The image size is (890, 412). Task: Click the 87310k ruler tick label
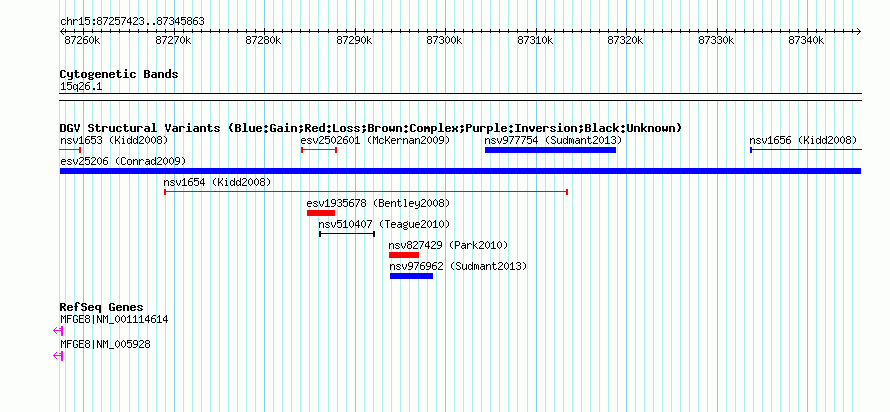pyautogui.click(x=536, y=41)
